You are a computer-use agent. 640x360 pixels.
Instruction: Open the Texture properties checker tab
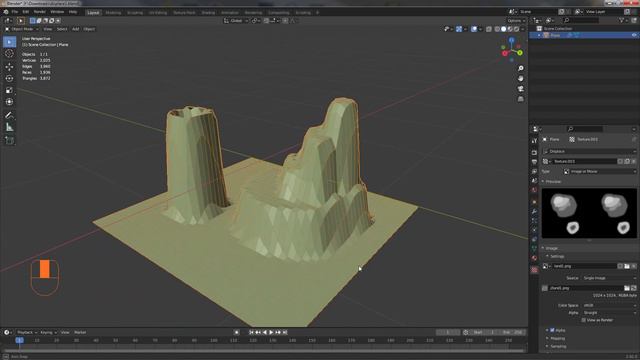tap(534, 270)
